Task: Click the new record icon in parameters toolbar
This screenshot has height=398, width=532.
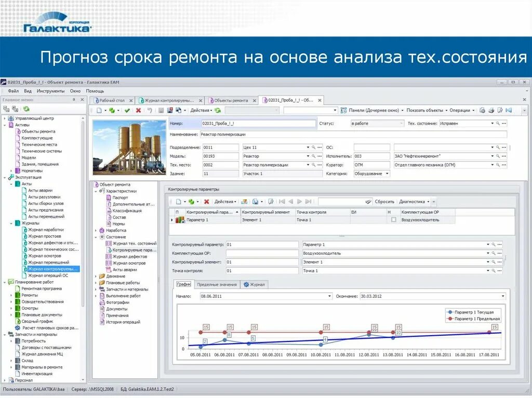Action: (x=179, y=202)
